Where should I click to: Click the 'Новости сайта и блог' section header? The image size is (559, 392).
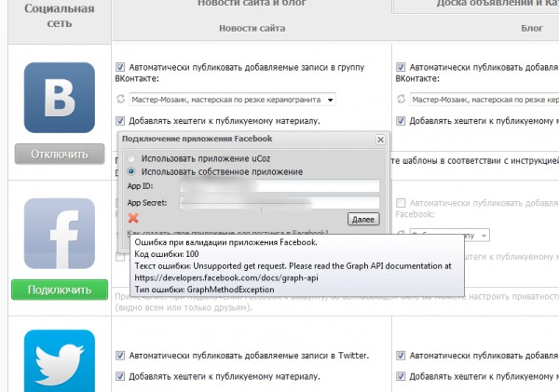(252, 3)
